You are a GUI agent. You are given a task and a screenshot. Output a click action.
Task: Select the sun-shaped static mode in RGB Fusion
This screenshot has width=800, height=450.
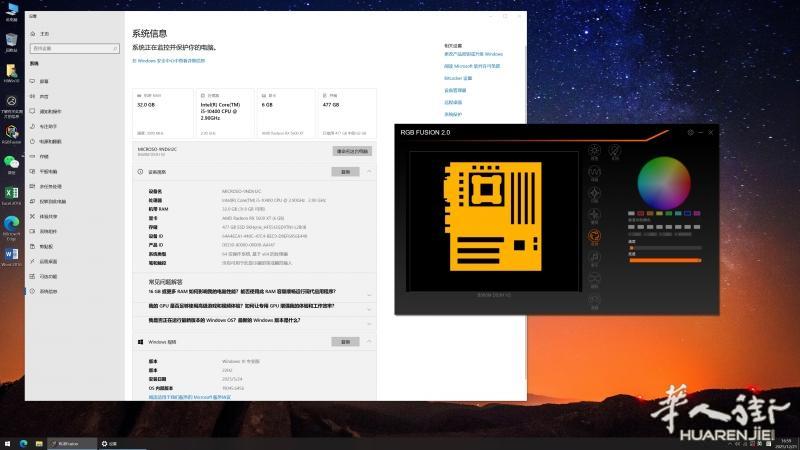click(594, 152)
